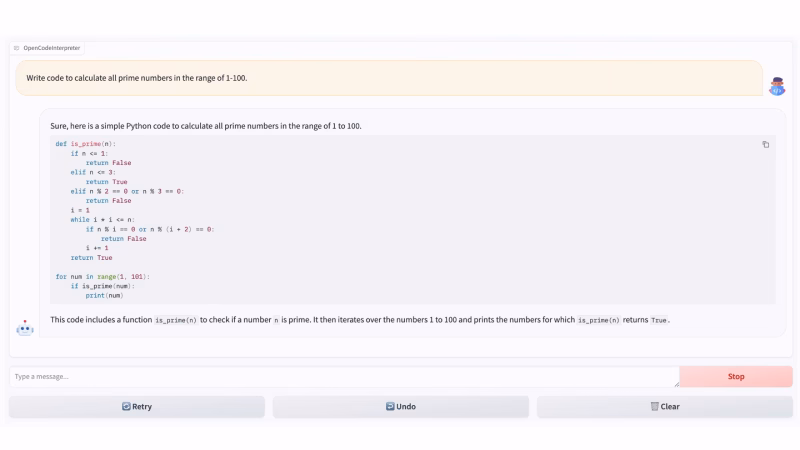Copy the code block with copy icon
800x450 pixels.
pyautogui.click(x=765, y=145)
